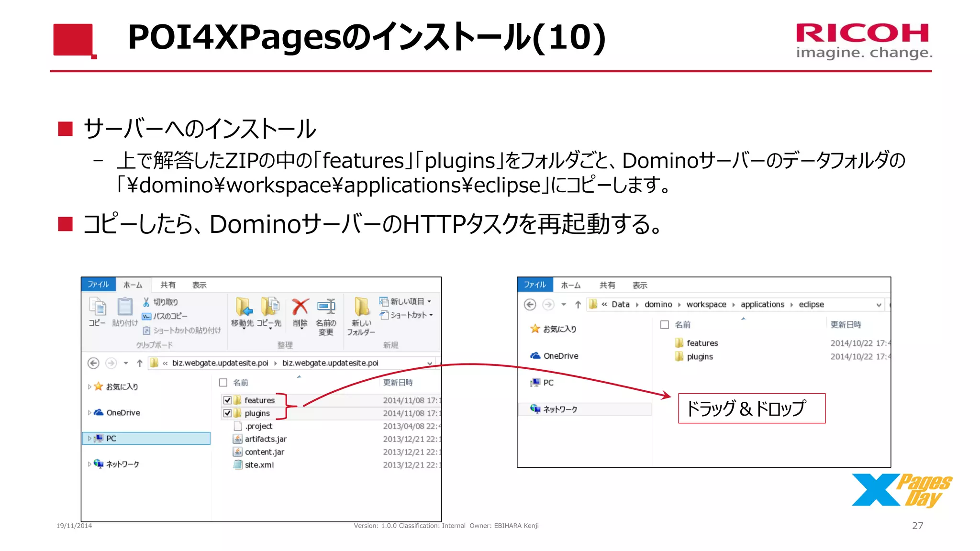980x551 pixels.
Task: Open the Copy to (コピー先) command
Action: point(269,312)
